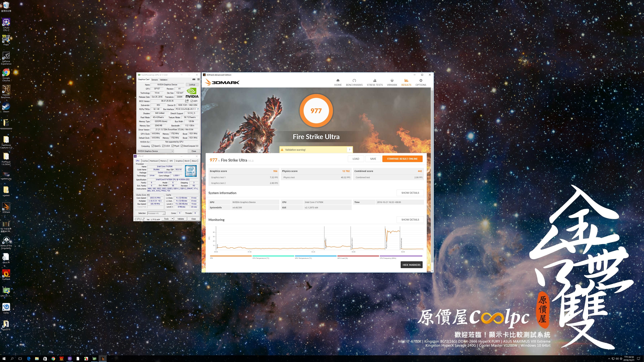Screen dimensions: 644x362
Task: Open the Recycle Bin on the desktop
Action: point(6,7)
